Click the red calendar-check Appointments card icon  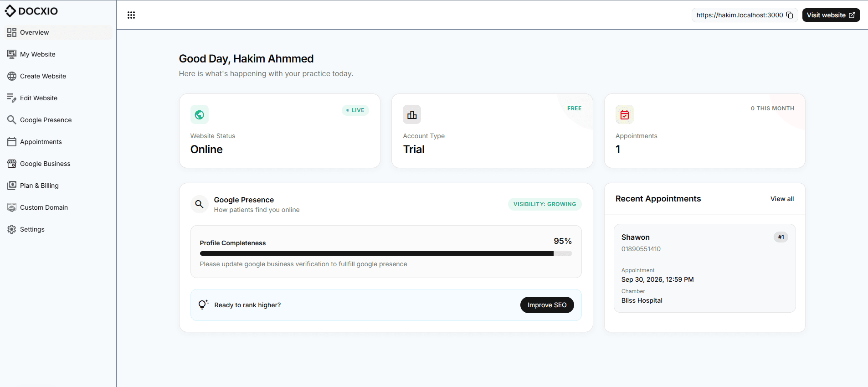[625, 115]
